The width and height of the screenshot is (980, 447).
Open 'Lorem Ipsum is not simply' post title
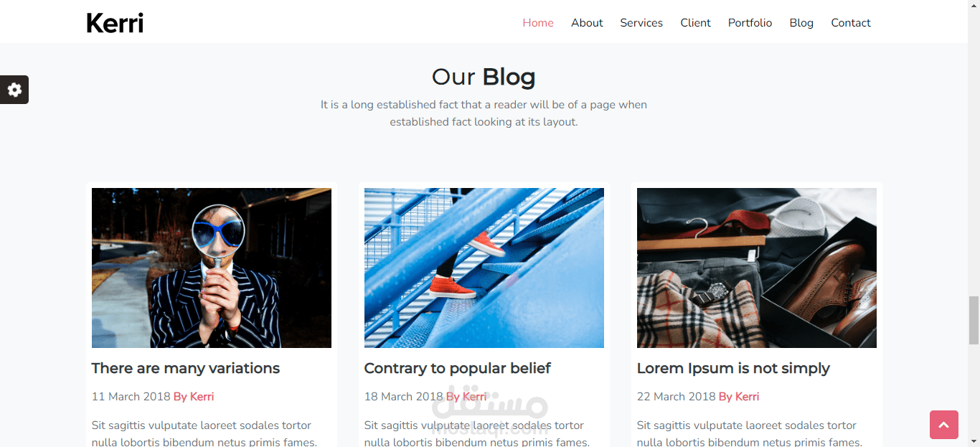pos(733,368)
